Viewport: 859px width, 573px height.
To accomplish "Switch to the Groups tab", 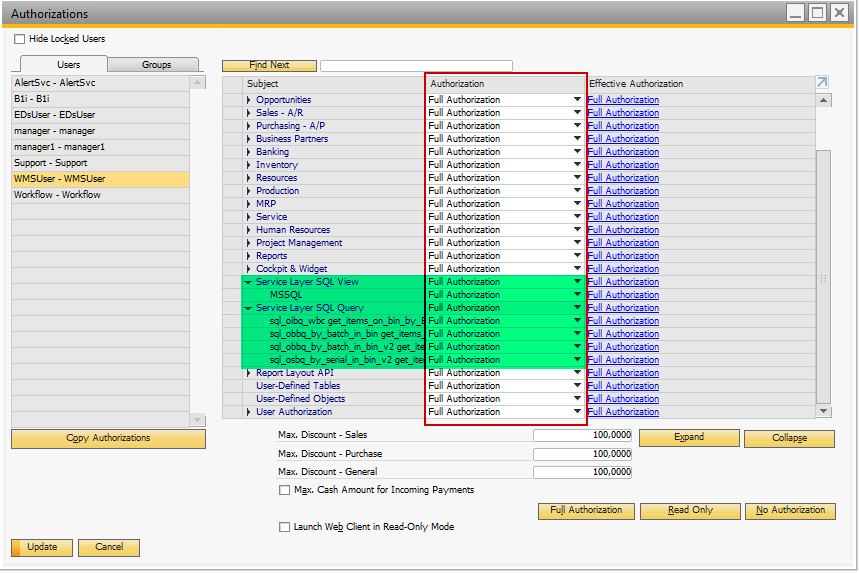I will (156, 65).
